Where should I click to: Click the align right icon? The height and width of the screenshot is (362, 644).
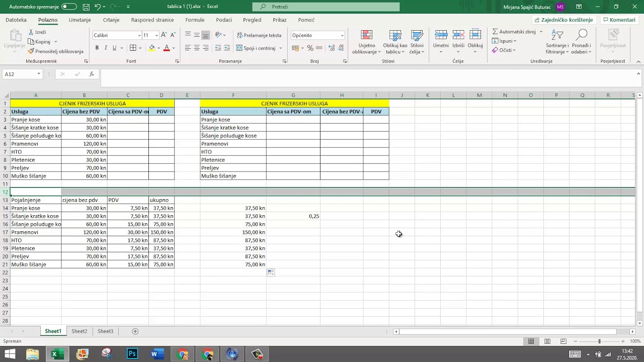[x=206, y=48]
